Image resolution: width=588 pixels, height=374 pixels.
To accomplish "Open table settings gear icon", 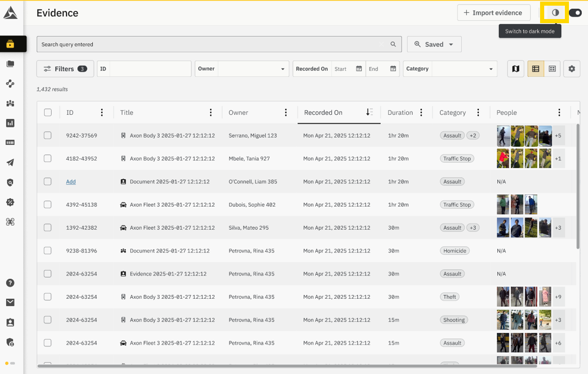I will coord(572,69).
